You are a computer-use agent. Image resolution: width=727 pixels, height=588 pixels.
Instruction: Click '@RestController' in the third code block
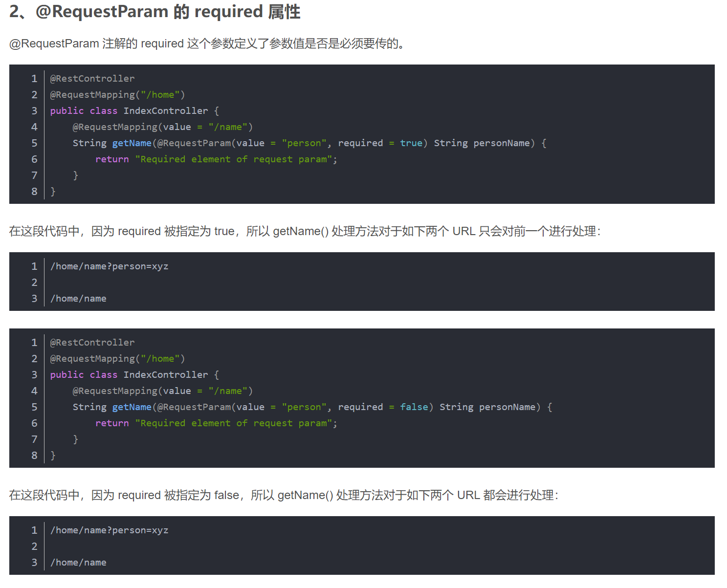pyautogui.click(x=92, y=342)
